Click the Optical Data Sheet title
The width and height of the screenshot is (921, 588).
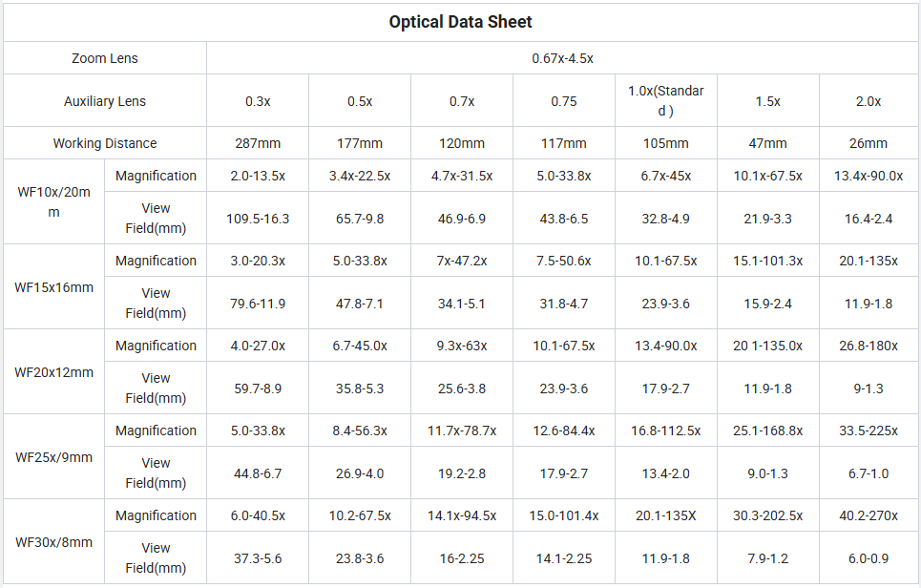click(460, 22)
